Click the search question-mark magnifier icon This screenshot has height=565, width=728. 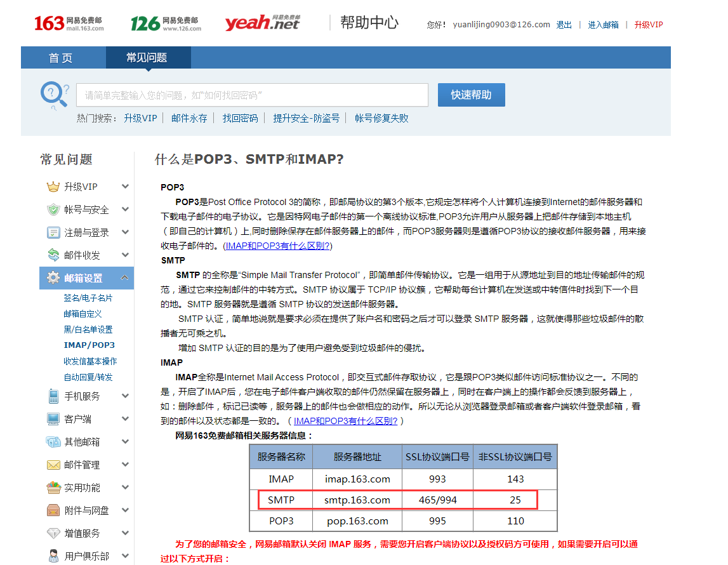tap(55, 95)
